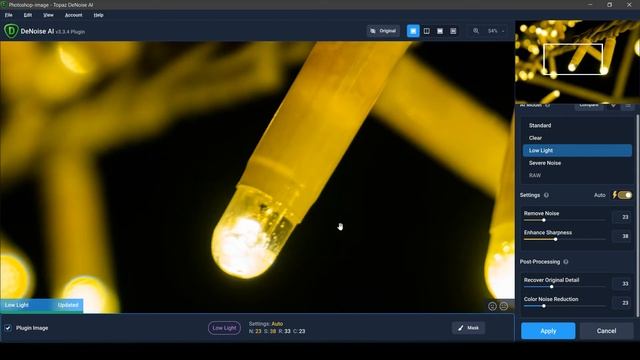Toggle the Auto settings switch
Screen dimensions: 640x360
click(x=624, y=195)
